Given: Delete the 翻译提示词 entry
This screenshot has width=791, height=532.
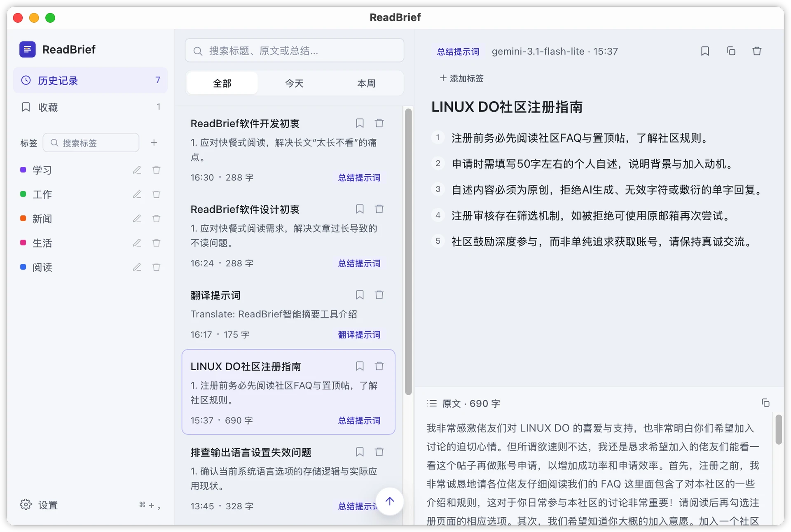Looking at the screenshot, I should pyautogui.click(x=379, y=295).
